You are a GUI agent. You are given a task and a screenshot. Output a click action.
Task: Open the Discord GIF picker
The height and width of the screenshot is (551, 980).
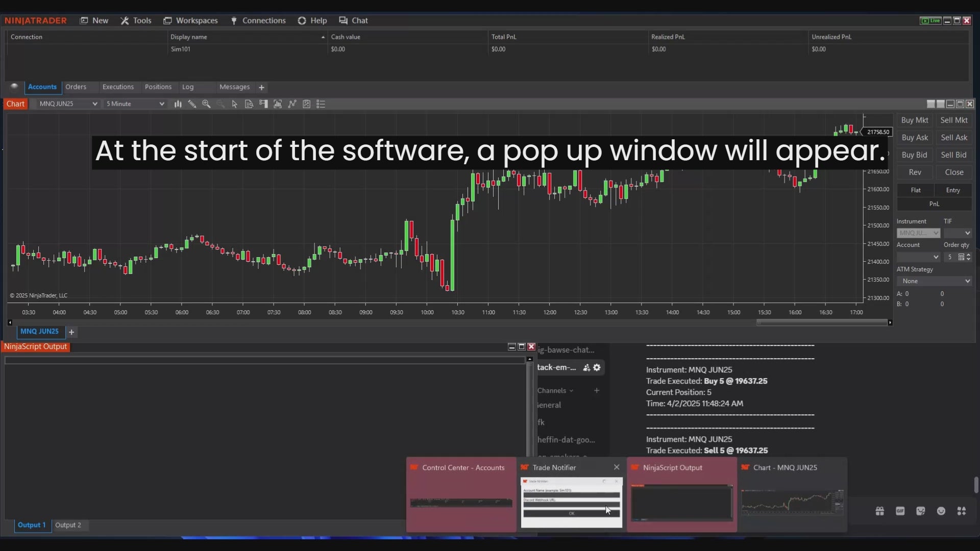coord(900,511)
